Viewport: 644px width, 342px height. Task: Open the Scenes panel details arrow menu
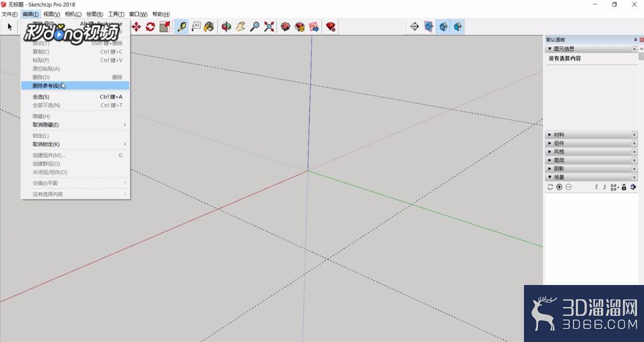(633, 187)
